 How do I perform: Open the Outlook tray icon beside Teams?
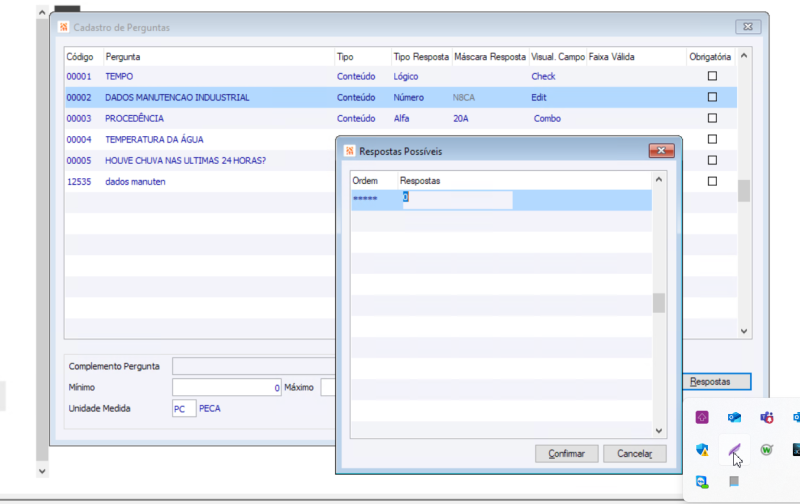(734, 417)
